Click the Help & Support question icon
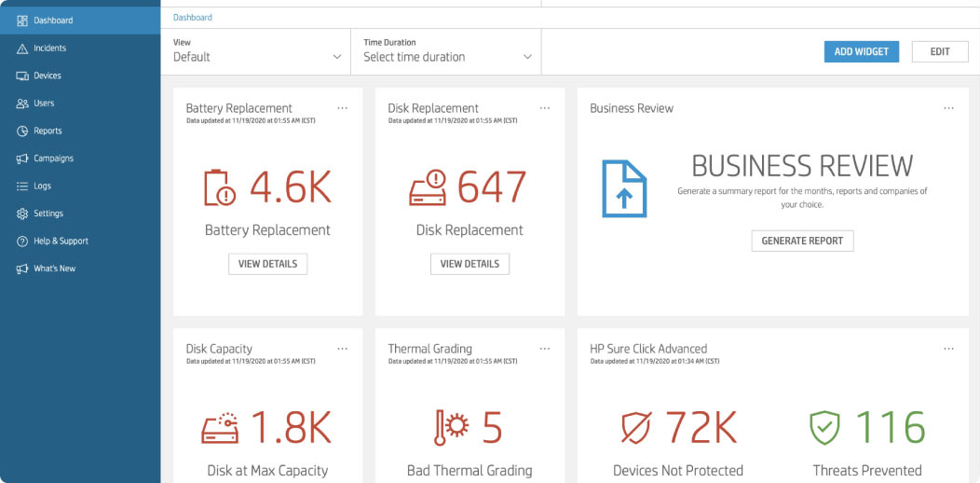The height and width of the screenshot is (483, 980). tap(22, 241)
